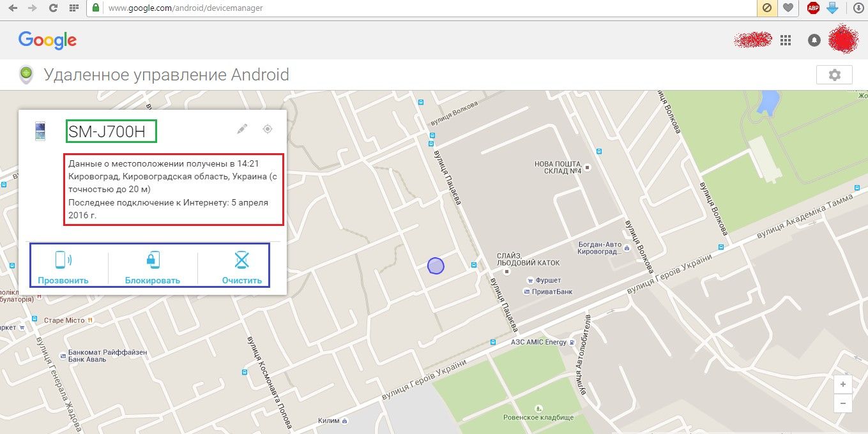This screenshot has width=868, height=434.
Task: Click the blue download arrow extension
Action: pyautogui.click(x=832, y=8)
